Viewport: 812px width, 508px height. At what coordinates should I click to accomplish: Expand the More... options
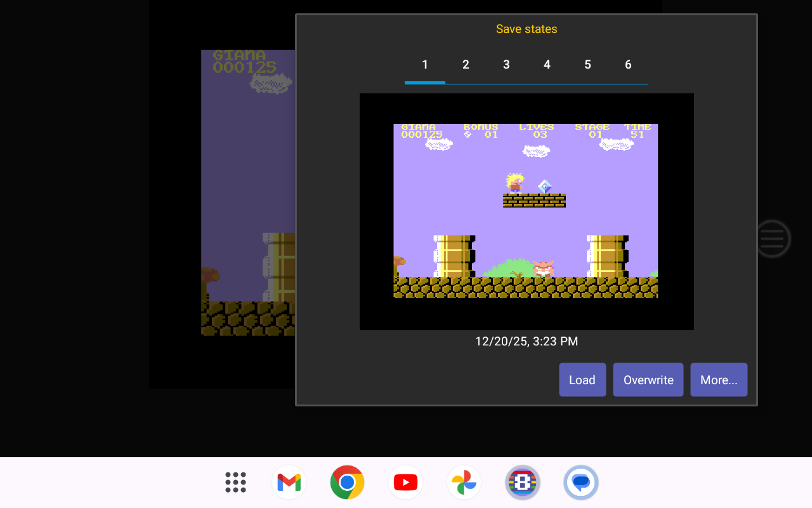click(x=719, y=380)
